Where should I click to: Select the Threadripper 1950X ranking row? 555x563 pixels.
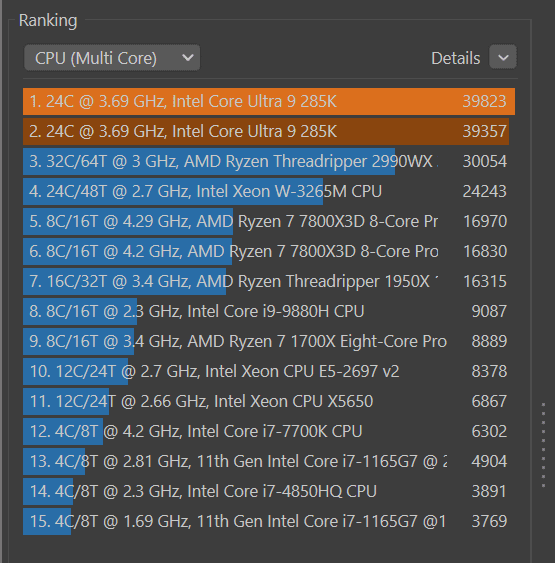[x=269, y=282]
